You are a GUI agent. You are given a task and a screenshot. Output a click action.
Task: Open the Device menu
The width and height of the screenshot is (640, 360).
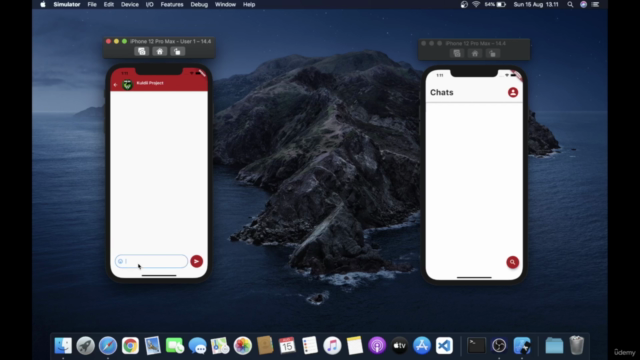click(x=130, y=4)
